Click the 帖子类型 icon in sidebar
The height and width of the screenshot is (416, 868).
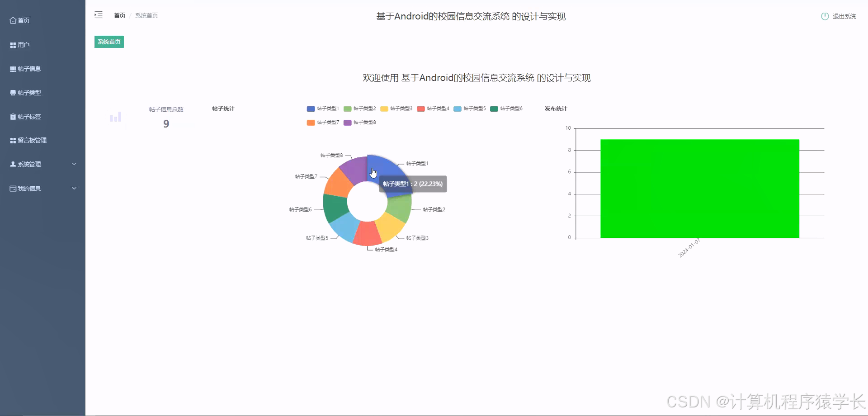point(13,93)
